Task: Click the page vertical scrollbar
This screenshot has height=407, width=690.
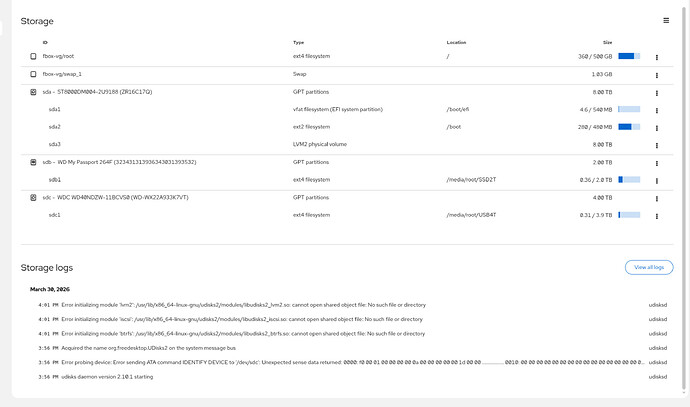Action: tap(683, 198)
